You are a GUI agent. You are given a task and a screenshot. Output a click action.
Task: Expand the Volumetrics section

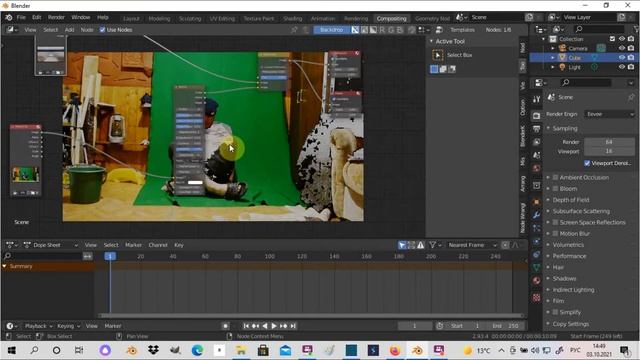pyautogui.click(x=549, y=245)
